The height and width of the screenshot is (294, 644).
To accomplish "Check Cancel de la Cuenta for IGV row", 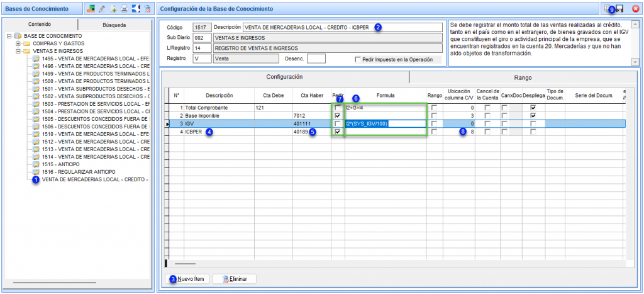I will point(487,123).
